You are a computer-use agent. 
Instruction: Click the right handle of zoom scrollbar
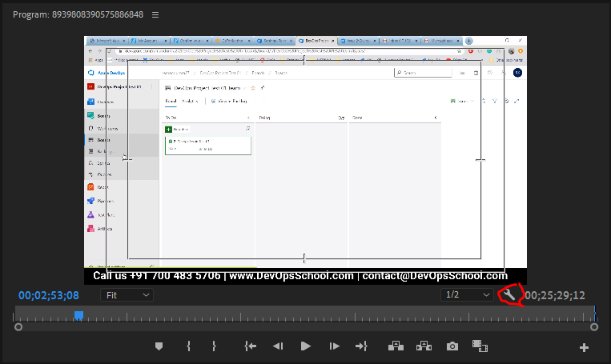pos(594,326)
